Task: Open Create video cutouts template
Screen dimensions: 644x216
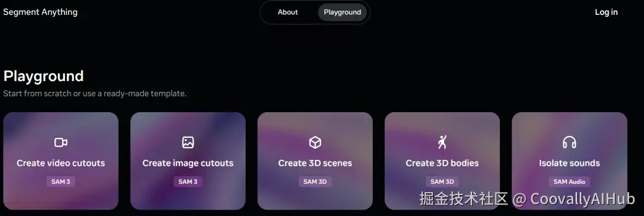Action: [61, 161]
